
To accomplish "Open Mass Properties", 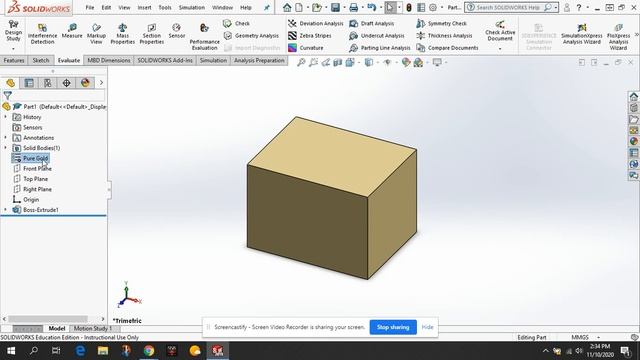I will point(122,33).
